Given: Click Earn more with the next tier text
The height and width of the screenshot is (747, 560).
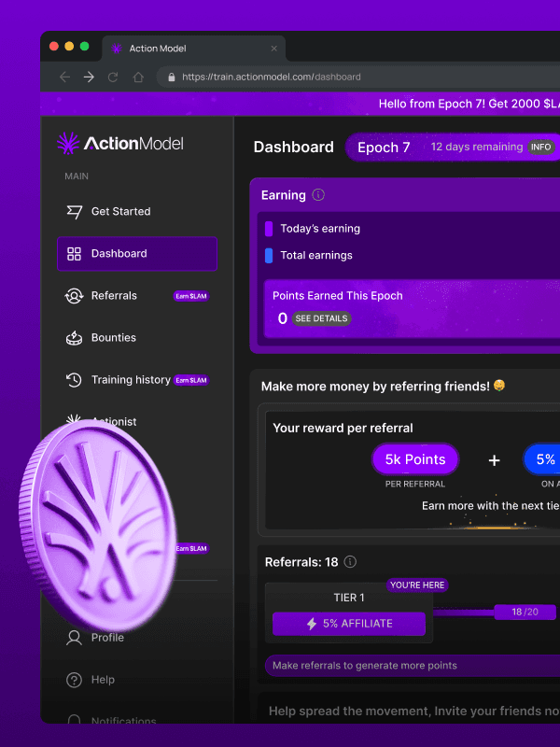Looking at the screenshot, I should pyautogui.click(x=491, y=506).
